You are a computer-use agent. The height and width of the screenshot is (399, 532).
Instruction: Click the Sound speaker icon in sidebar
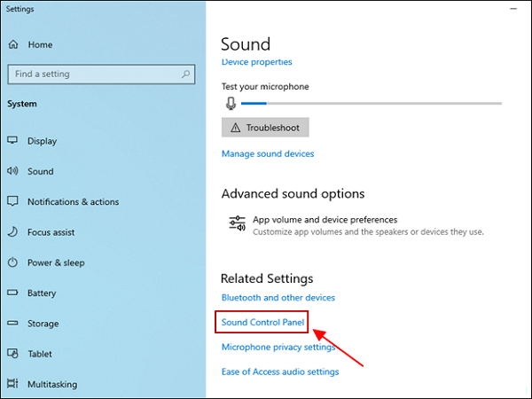pyautogui.click(x=12, y=171)
